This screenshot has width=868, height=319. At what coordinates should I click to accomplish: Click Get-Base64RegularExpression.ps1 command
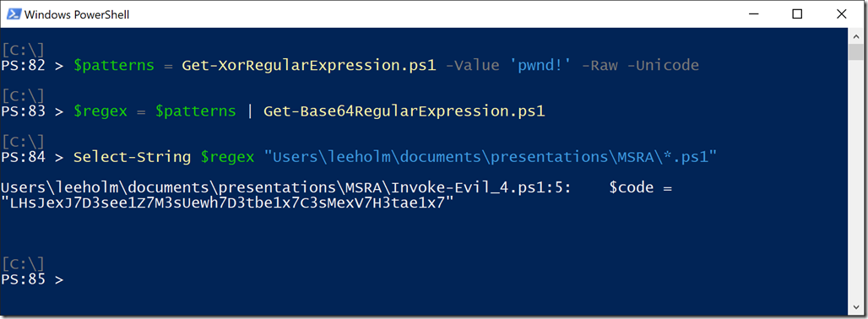click(404, 111)
